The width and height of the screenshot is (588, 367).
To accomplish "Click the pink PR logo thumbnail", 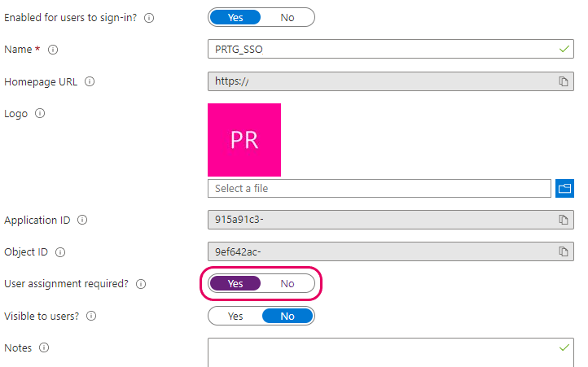I will point(244,140).
